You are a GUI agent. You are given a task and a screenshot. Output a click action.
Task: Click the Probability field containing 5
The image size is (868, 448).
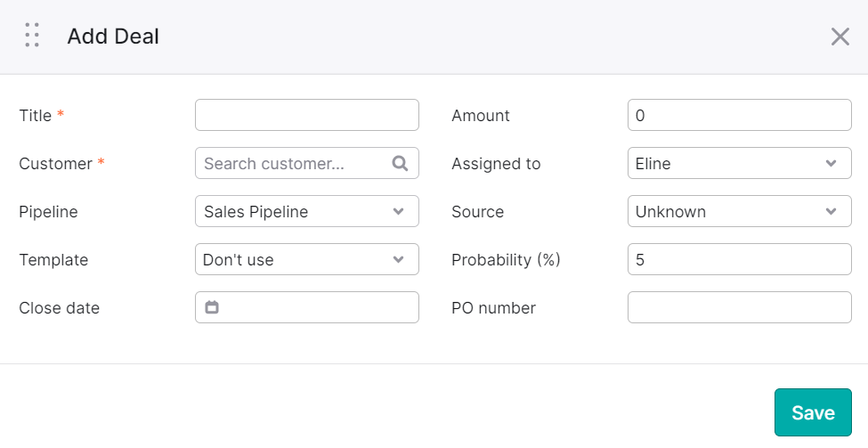pos(739,259)
